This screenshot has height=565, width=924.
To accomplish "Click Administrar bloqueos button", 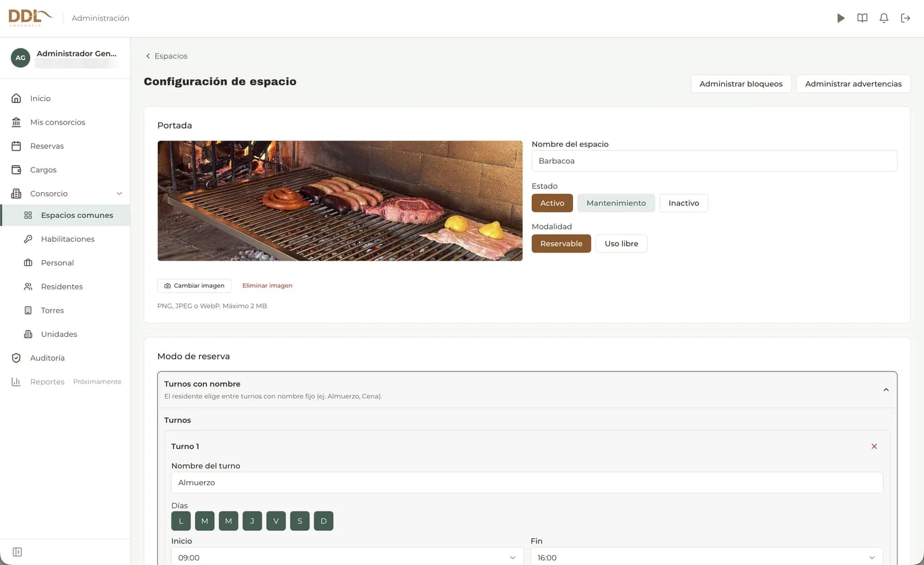I will tap(741, 84).
